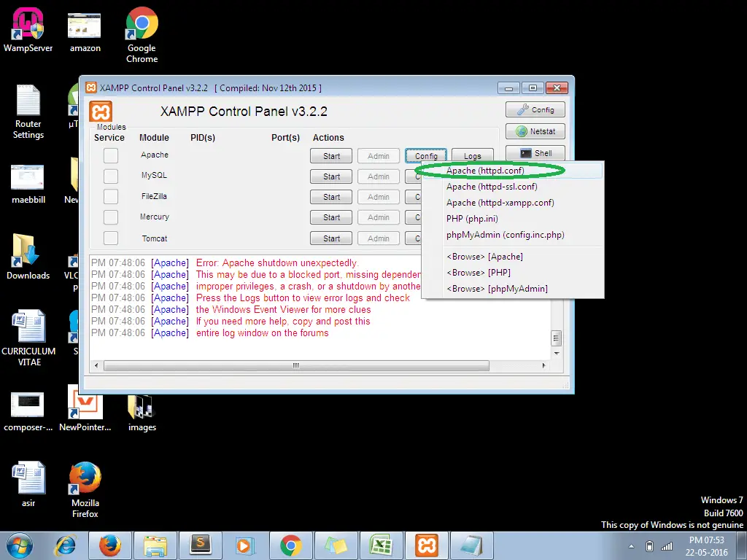Select Apache (httpd.conf) from the menu
Viewport: 747px width, 560px height.
pos(485,171)
